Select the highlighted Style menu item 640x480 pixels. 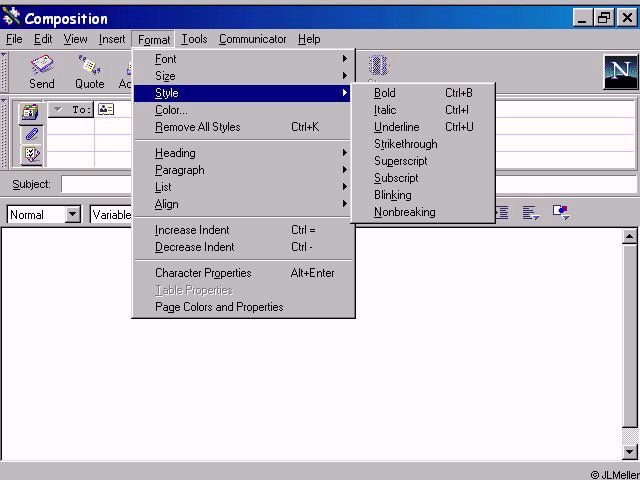243,93
